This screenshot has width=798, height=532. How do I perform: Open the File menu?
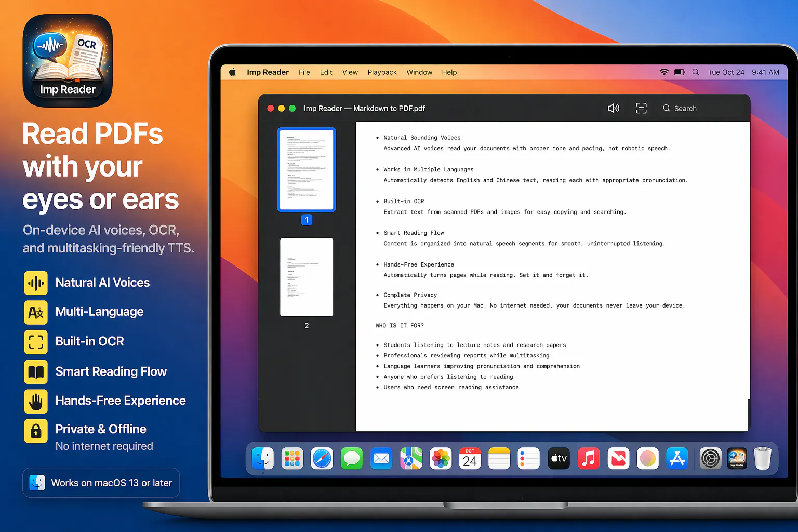click(x=304, y=72)
